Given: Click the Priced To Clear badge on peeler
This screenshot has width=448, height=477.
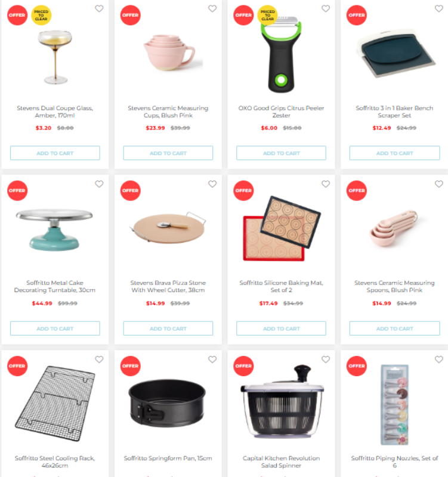Looking at the screenshot, I should (x=267, y=16).
